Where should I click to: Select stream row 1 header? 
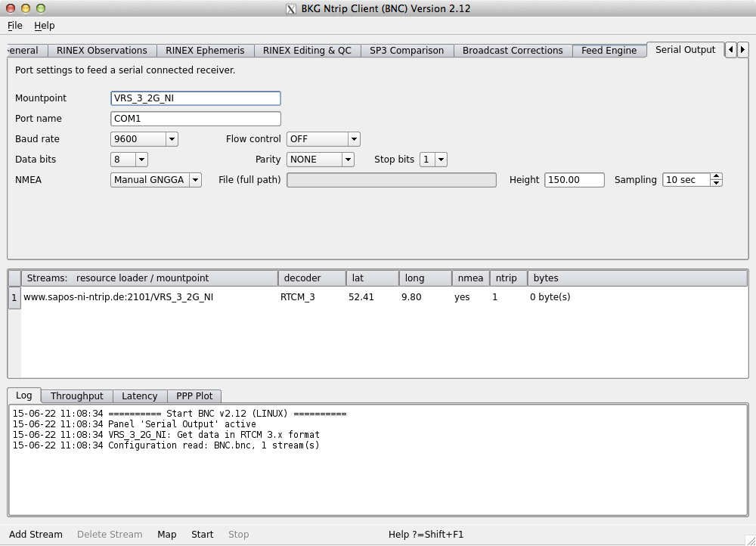(14, 298)
